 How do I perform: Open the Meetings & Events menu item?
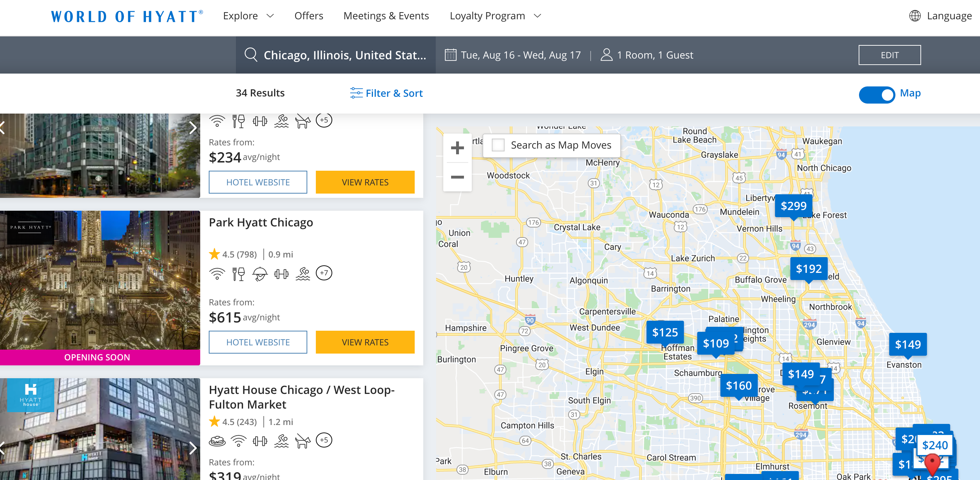386,16
